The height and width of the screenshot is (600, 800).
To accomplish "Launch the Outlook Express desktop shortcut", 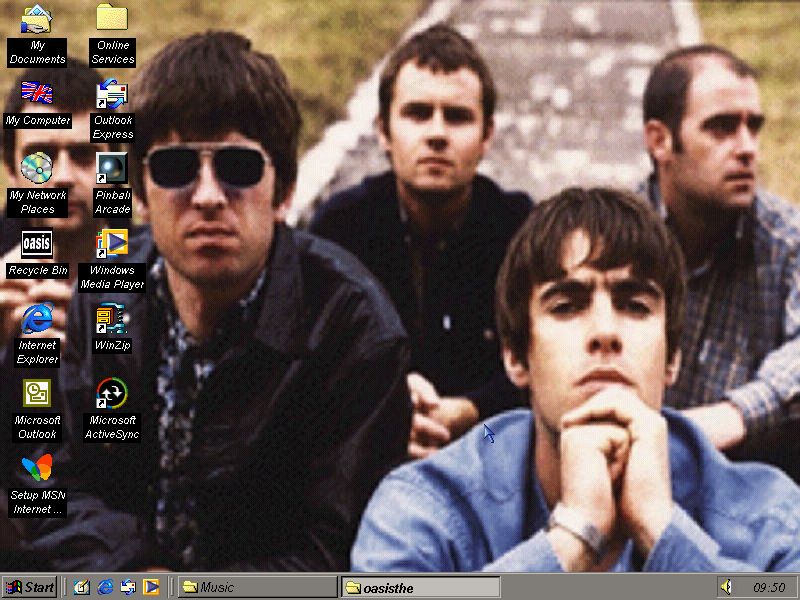I will [x=112, y=95].
